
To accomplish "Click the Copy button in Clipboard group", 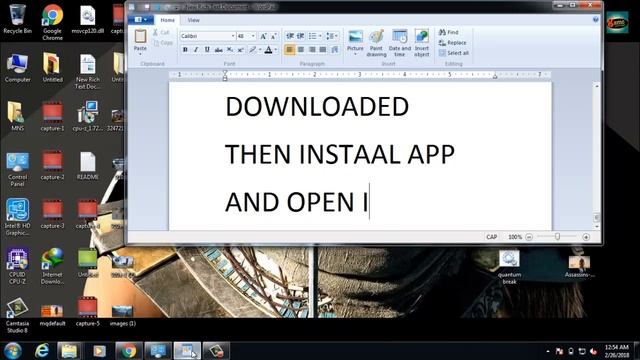I will [x=163, y=43].
